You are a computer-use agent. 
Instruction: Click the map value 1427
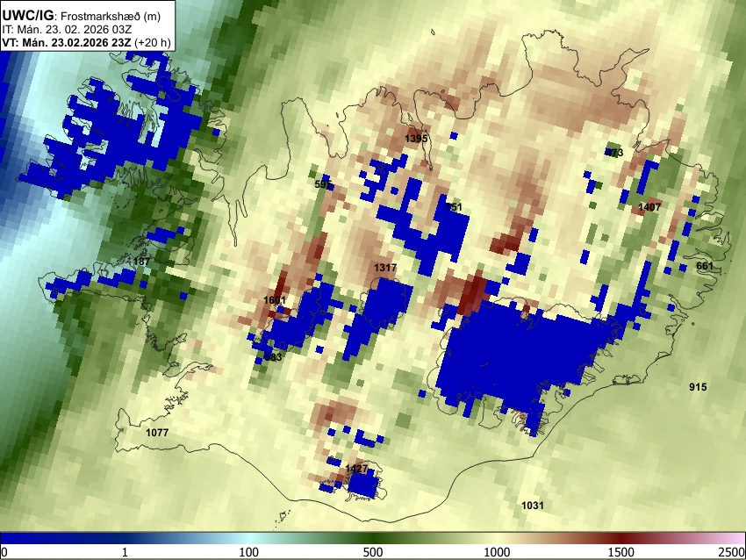pos(356,469)
